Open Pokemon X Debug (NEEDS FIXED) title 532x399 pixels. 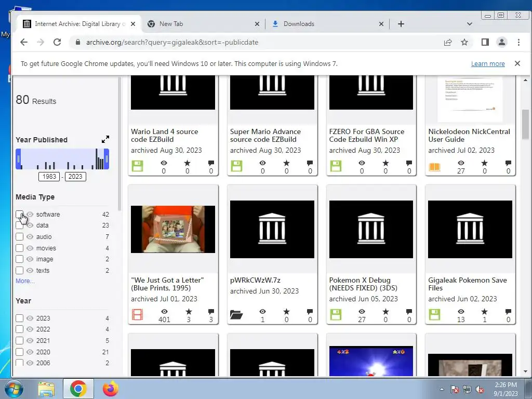[x=363, y=284]
